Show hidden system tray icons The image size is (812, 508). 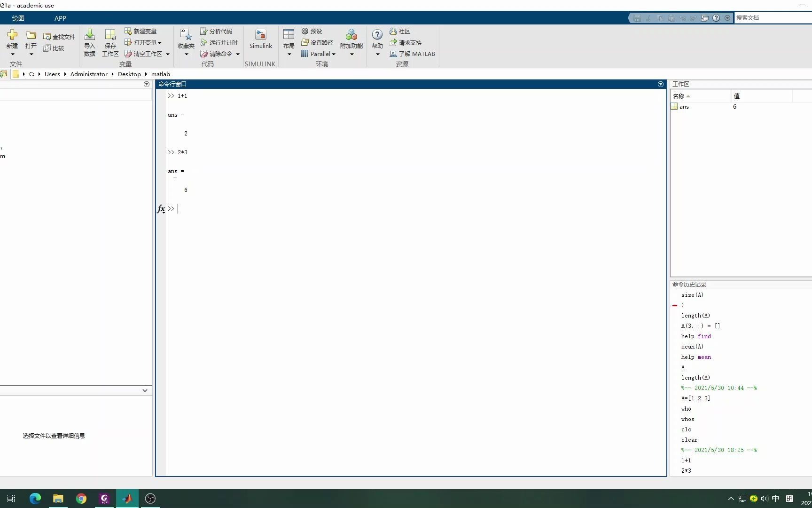[x=731, y=499]
